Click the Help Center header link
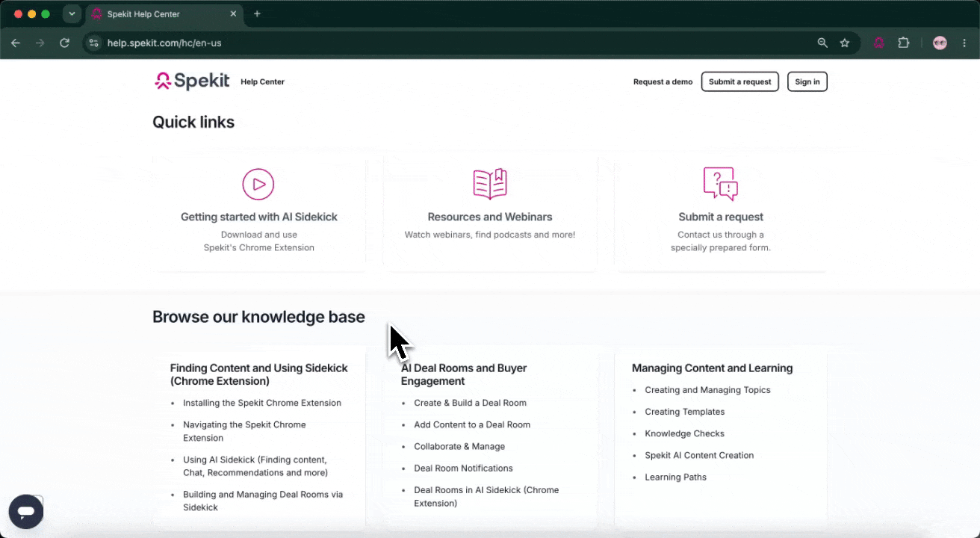980x538 pixels. click(x=262, y=81)
